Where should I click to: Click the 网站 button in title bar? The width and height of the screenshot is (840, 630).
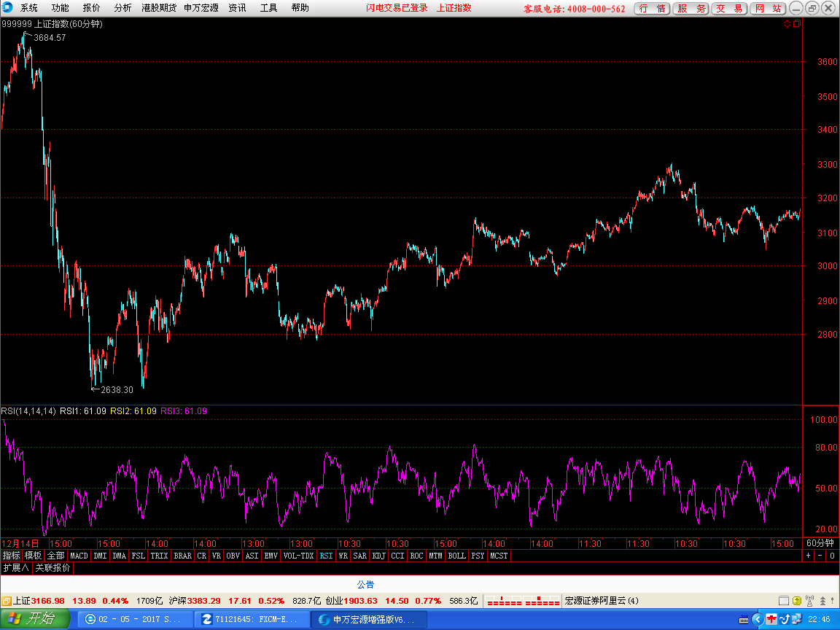(x=768, y=9)
